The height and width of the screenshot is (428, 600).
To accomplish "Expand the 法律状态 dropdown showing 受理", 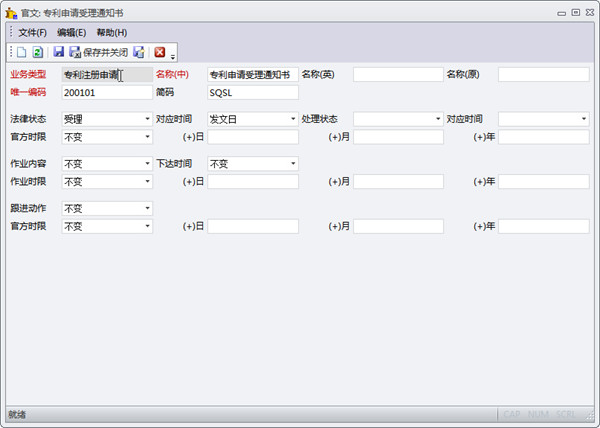I will pyautogui.click(x=147, y=119).
